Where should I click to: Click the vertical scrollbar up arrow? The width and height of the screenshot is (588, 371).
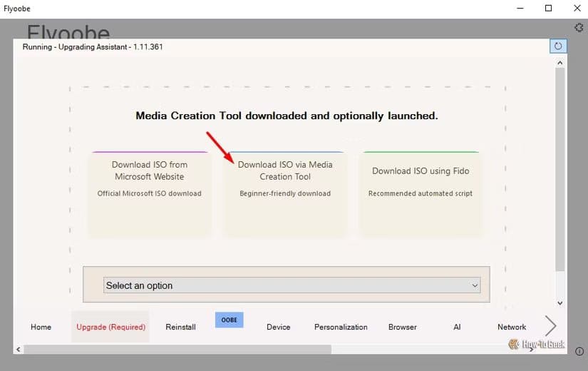point(560,63)
